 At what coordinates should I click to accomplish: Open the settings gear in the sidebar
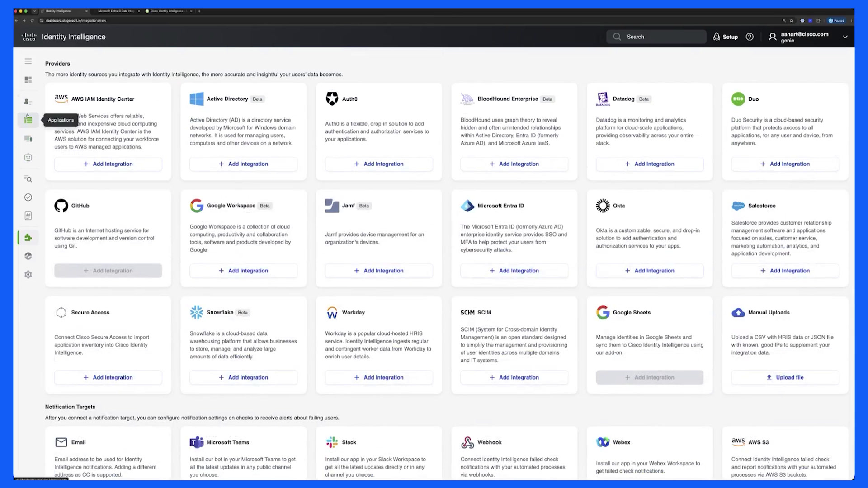click(x=28, y=275)
